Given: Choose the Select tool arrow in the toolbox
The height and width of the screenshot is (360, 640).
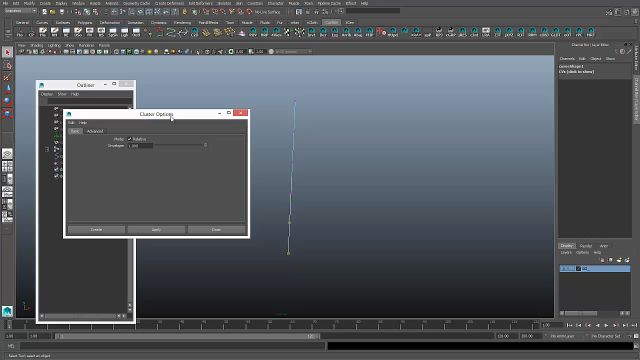Looking at the screenshot, I should click(7, 52).
